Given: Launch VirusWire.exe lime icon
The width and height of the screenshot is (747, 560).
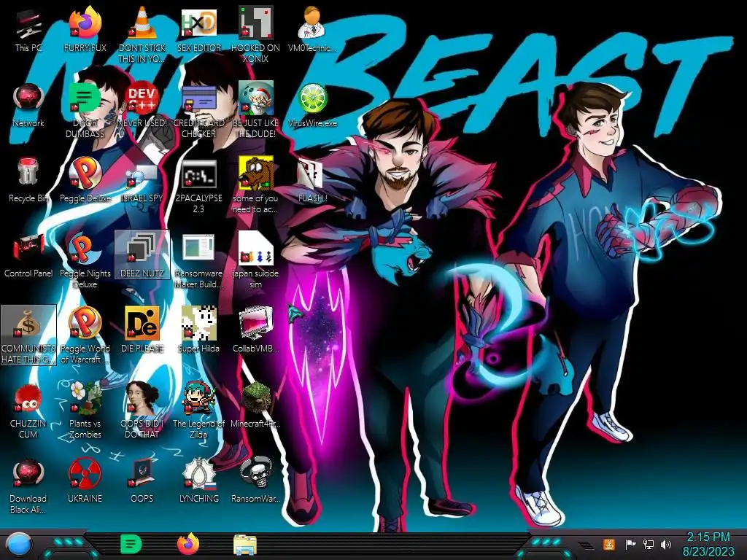Looking at the screenshot, I should (312, 105).
